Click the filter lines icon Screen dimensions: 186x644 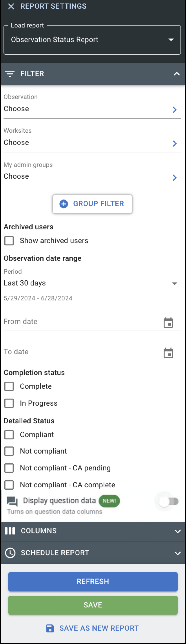10,74
